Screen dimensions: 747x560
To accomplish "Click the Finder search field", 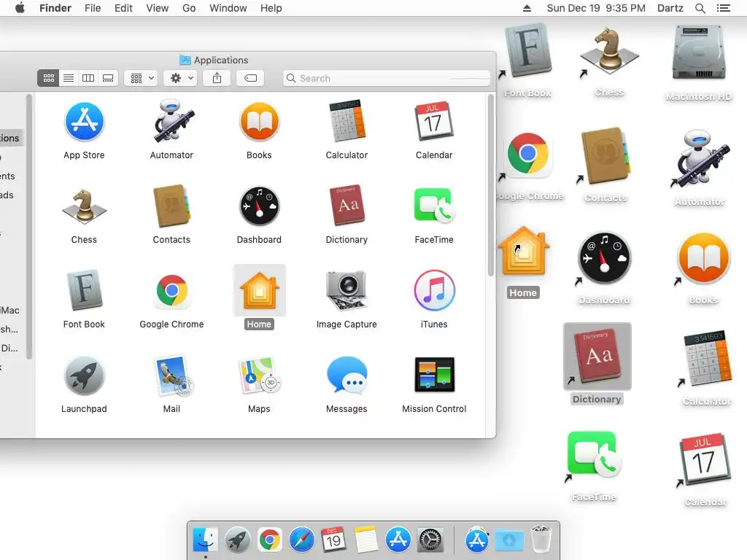I will (387, 78).
